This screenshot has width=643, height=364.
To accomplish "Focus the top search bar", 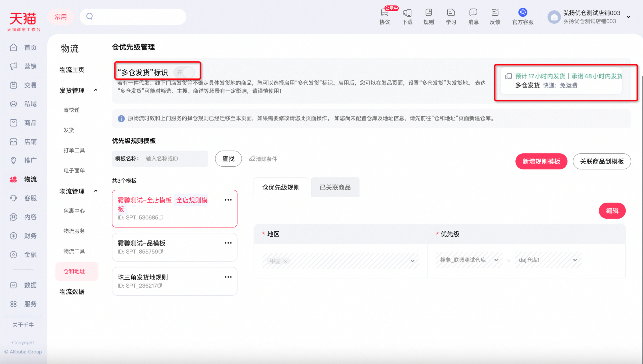I will pyautogui.click(x=133, y=17).
